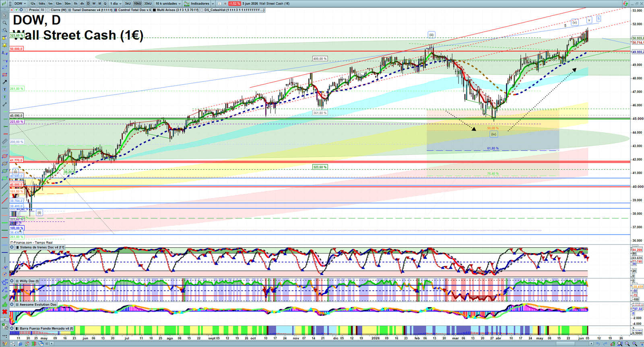Expand the Indicadores dropdown arrow

213,4
